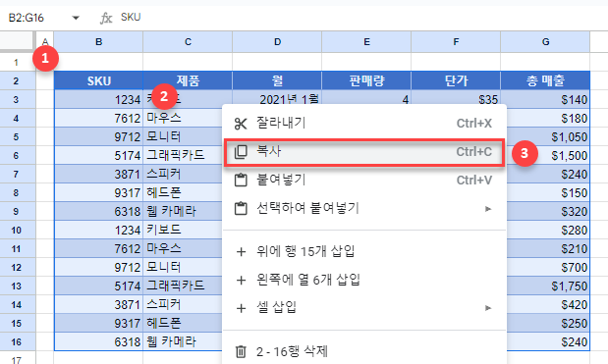Click the $420 cell

(x=548, y=305)
